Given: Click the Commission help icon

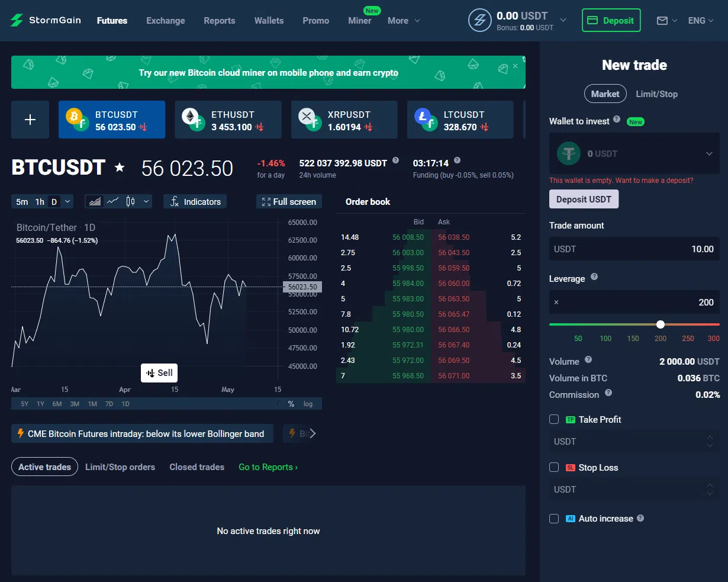Looking at the screenshot, I should click(608, 393).
